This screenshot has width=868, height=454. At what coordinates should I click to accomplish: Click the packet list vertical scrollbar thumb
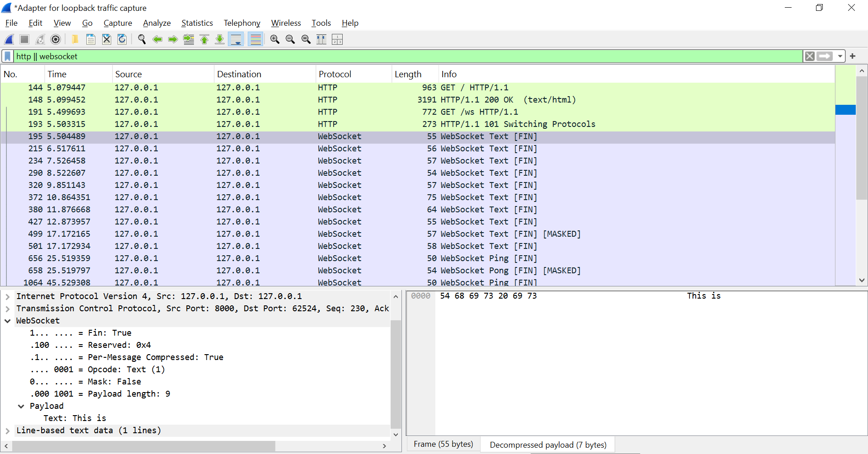(x=862, y=138)
